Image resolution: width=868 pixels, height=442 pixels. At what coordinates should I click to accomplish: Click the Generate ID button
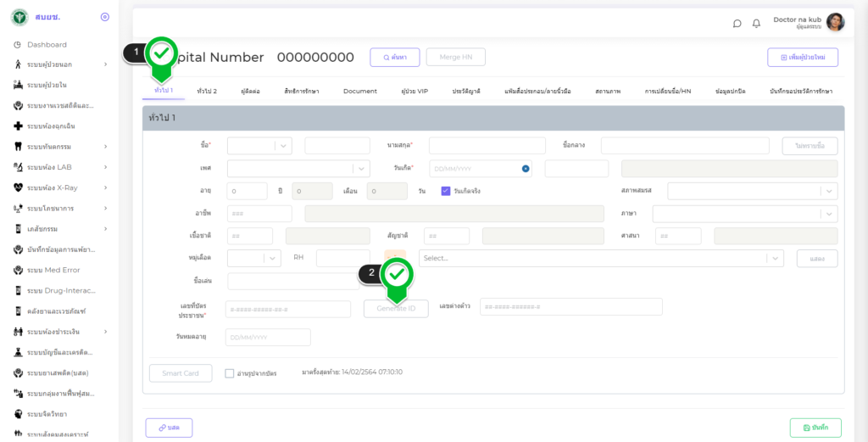396,309
